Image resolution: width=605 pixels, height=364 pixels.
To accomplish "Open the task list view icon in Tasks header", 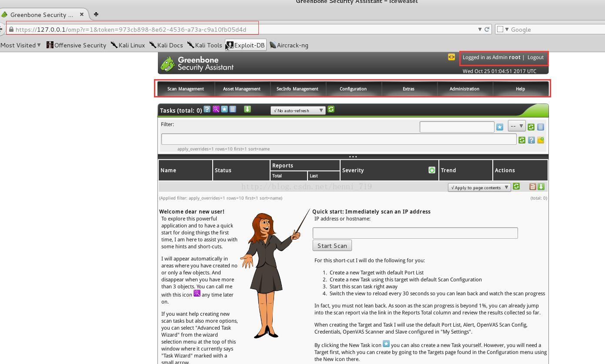I will 233,109.
